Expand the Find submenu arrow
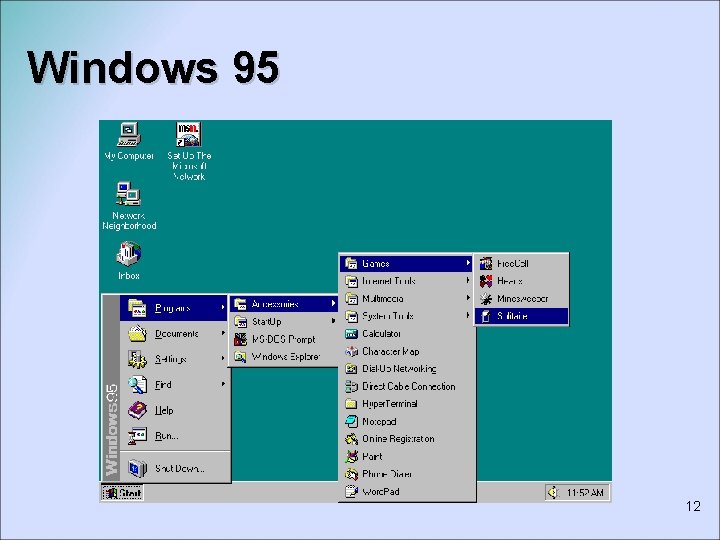The width and height of the screenshot is (720, 540). click(223, 384)
